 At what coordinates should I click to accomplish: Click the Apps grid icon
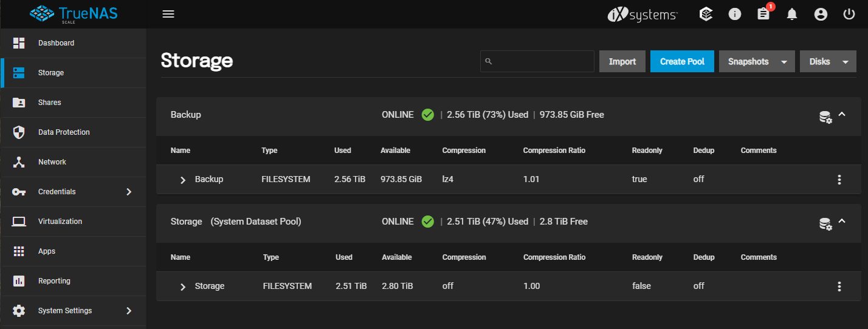19,251
